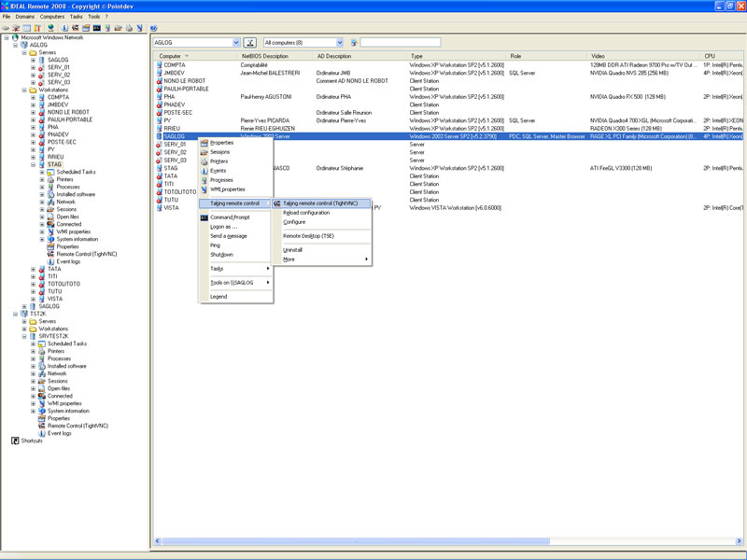Click the search input field in the filter bar

401,43
